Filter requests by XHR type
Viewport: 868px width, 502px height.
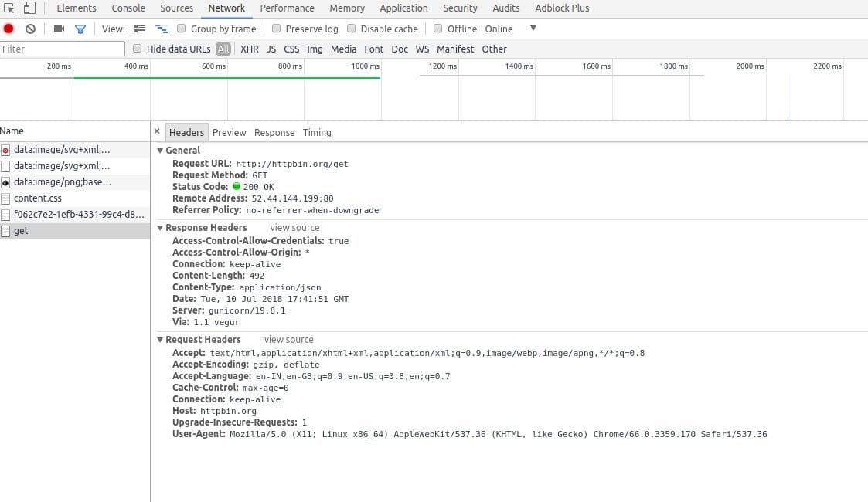250,49
